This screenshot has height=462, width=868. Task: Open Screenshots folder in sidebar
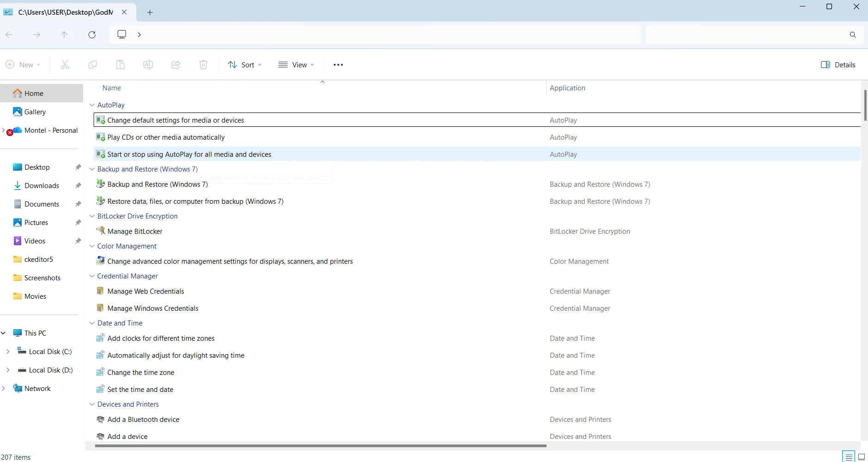pyautogui.click(x=42, y=278)
